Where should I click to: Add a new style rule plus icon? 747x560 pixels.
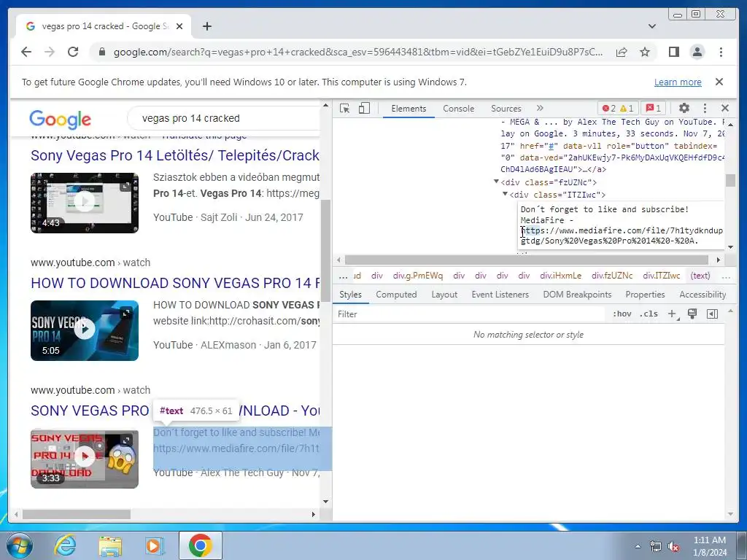pos(673,314)
